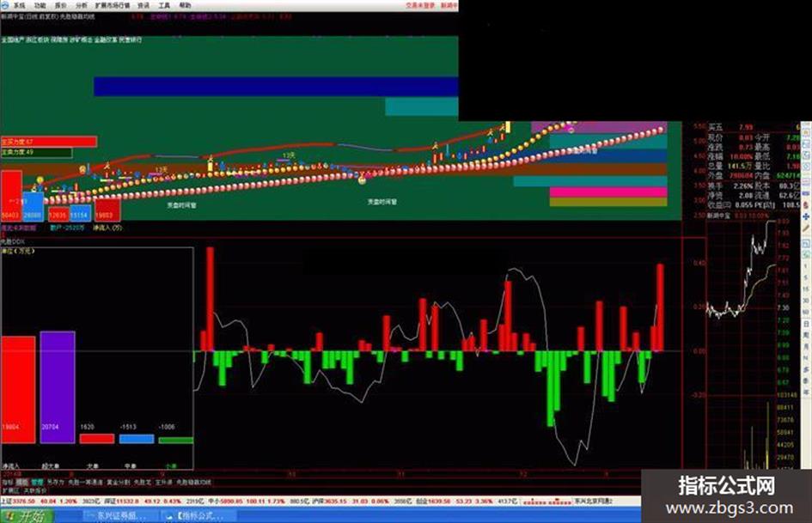Switch to 【指标公式 taskbar window
This screenshot has height=523, width=812.
click(199, 516)
